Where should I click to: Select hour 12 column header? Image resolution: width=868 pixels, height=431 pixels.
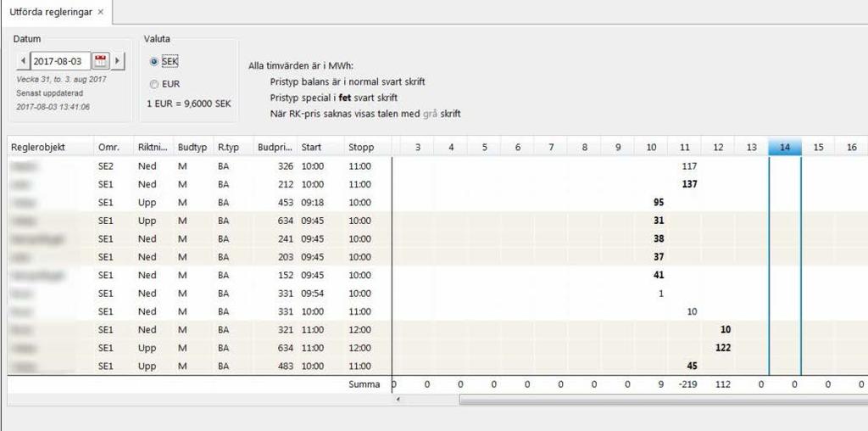(x=718, y=148)
